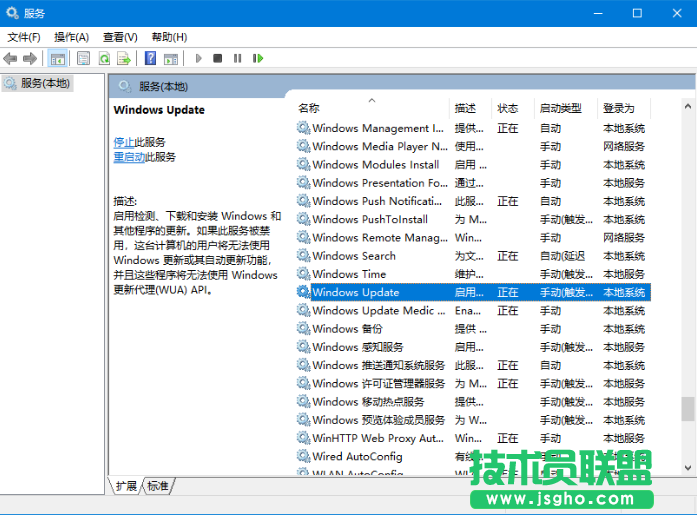Select the Windows Time service row
Image resolution: width=697 pixels, height=515 pixels.
tap(349, 274)
